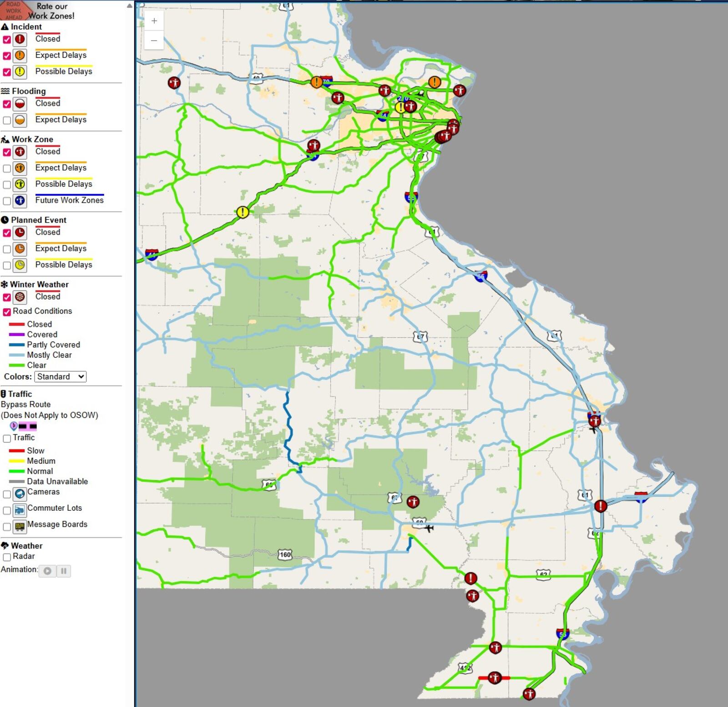Click the Incident Closed legend icon
Viewport: 728px width, 707px height.
(20, 39)
